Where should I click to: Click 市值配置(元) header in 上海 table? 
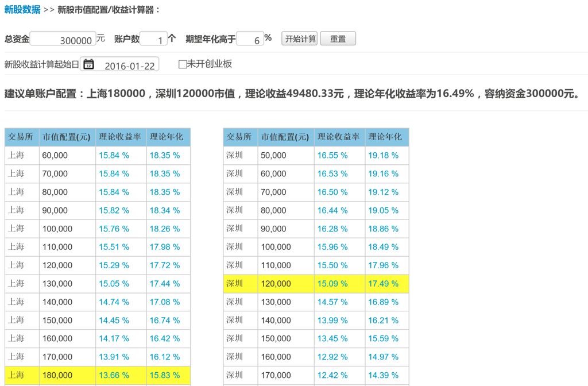point(67,137)
